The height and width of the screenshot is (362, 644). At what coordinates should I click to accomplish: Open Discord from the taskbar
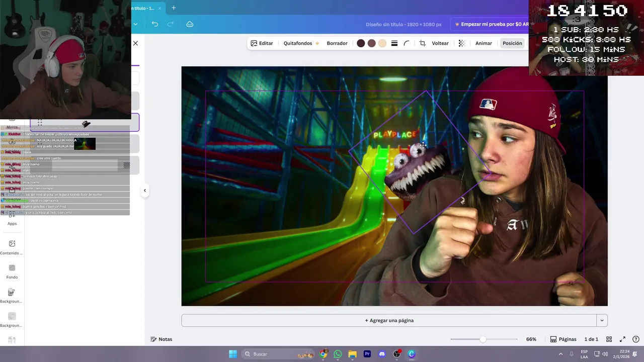click(x=382, y=354)
